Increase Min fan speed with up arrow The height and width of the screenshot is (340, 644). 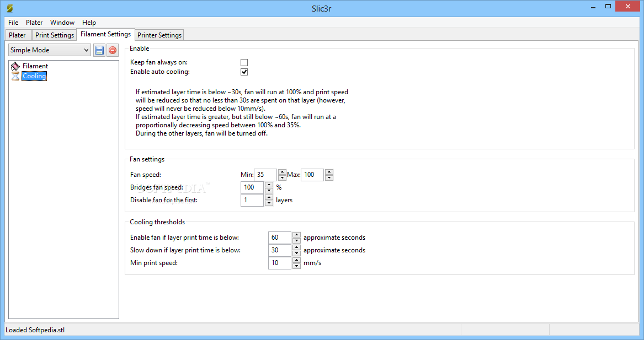tap(282, 172)
